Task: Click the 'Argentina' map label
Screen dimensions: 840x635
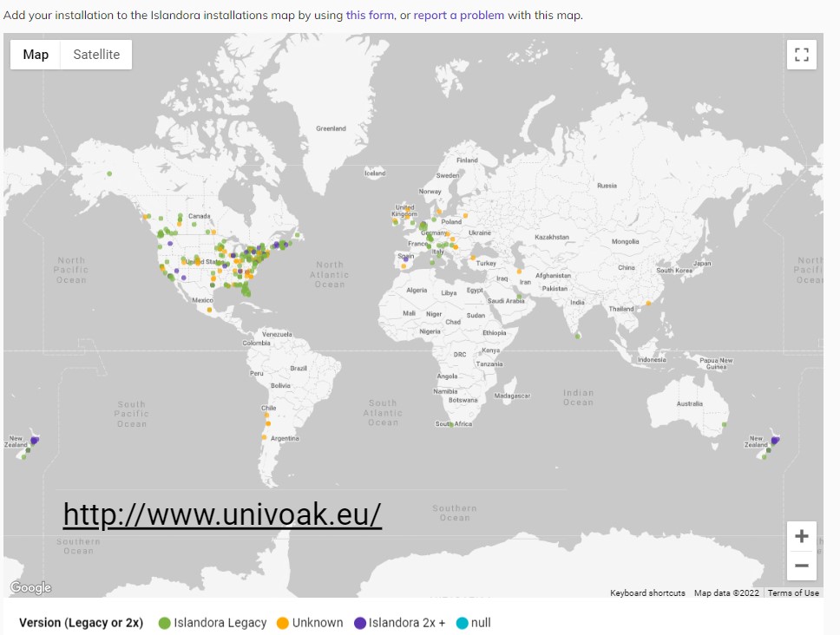Action: 285,438
